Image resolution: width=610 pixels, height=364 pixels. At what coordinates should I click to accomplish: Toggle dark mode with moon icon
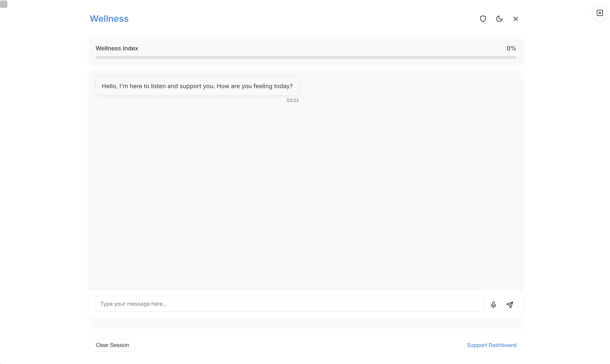click(499, 19)
